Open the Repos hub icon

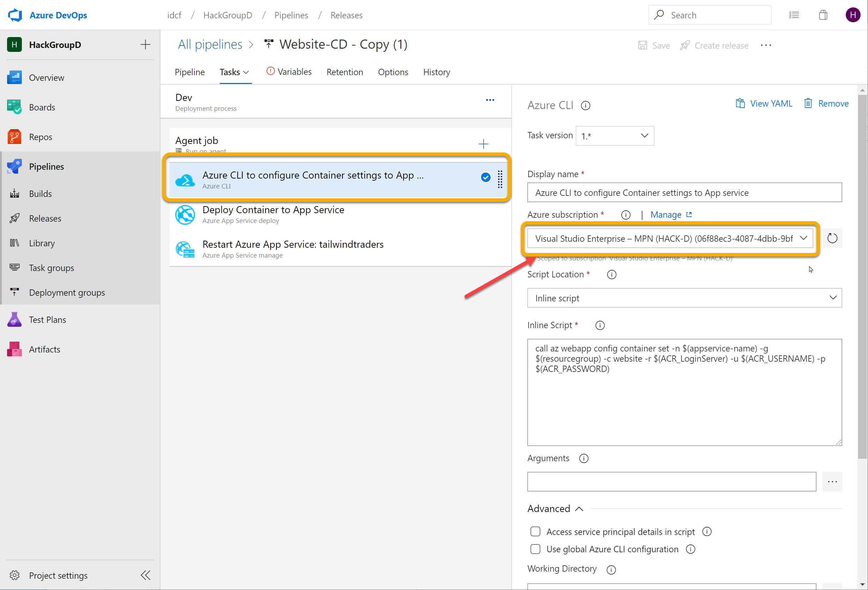click(x=14, y=137)
